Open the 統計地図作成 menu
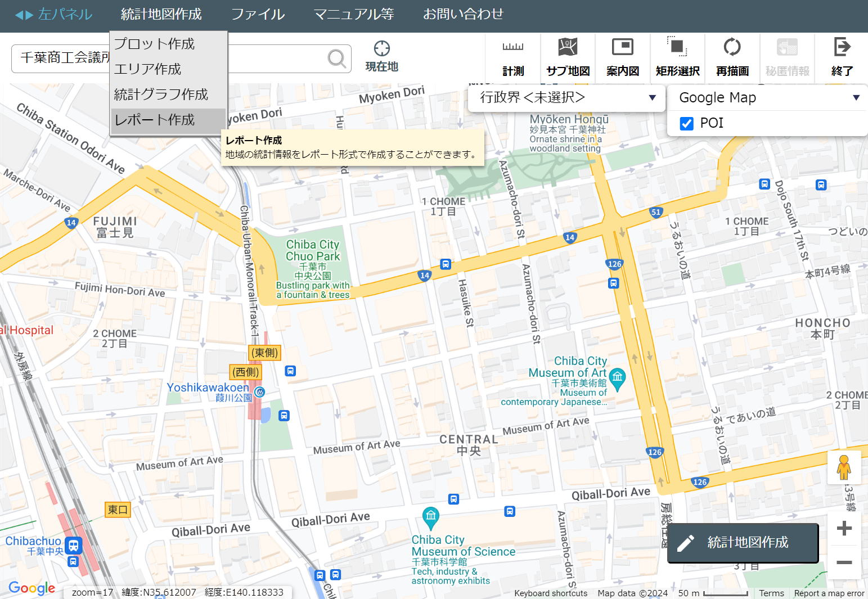 161,15
